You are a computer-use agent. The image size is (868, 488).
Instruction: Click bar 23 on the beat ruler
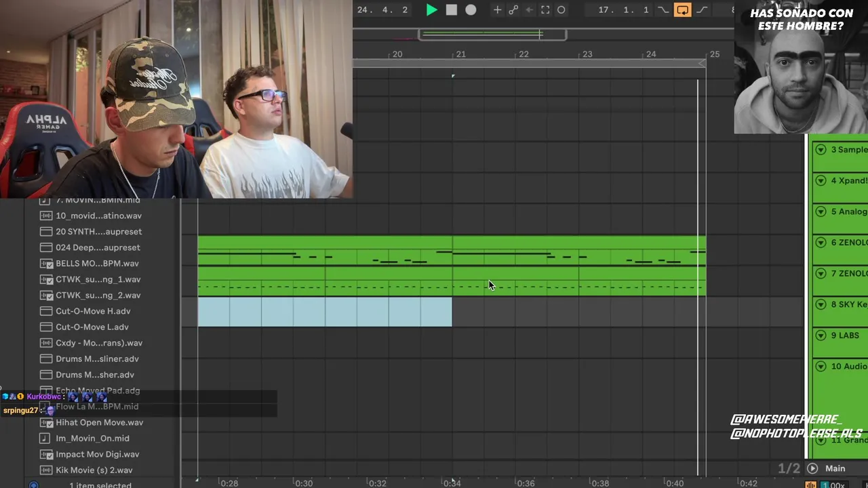click(x=587, y=54)
